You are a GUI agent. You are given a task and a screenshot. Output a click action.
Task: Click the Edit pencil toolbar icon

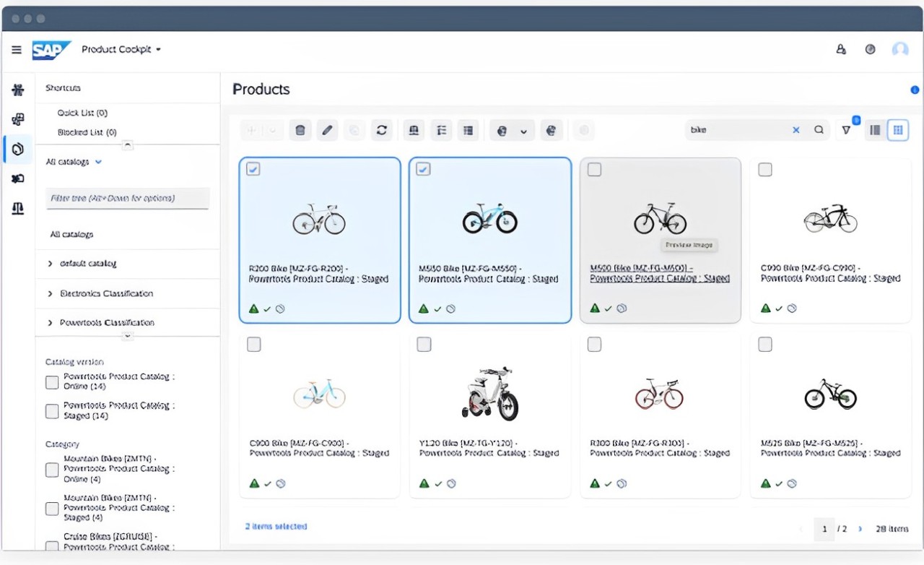[x=327, y=130]
